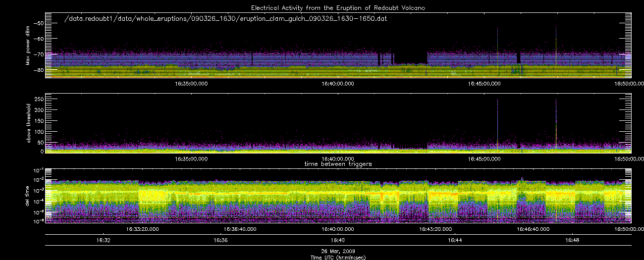Click the 10^-5 tick on del time axis

click(39, 211)
